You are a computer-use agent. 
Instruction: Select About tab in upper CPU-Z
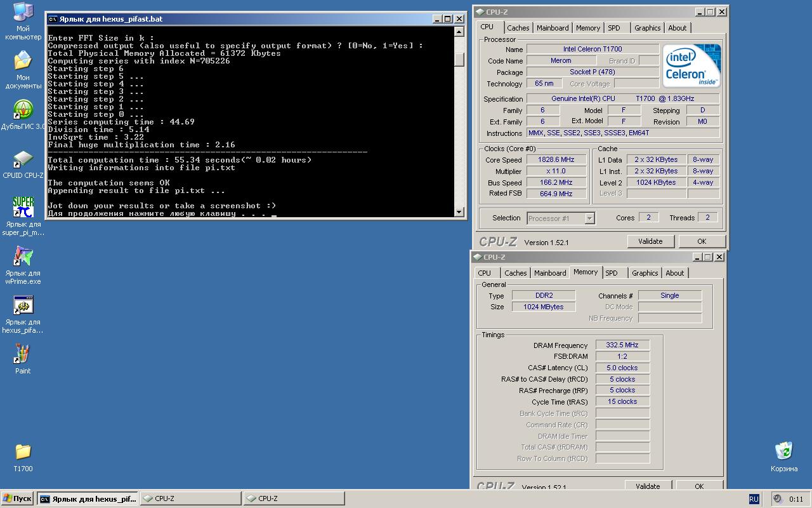click(678, 28)
